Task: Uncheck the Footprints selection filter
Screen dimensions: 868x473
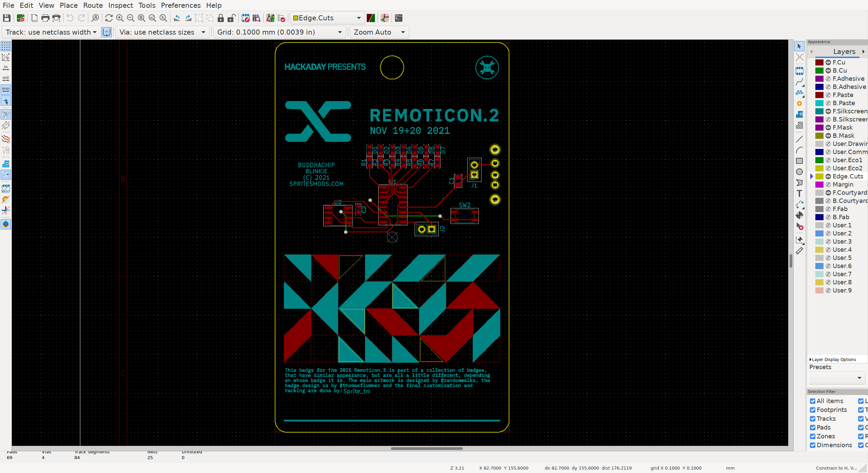Action: pos(813,410)
